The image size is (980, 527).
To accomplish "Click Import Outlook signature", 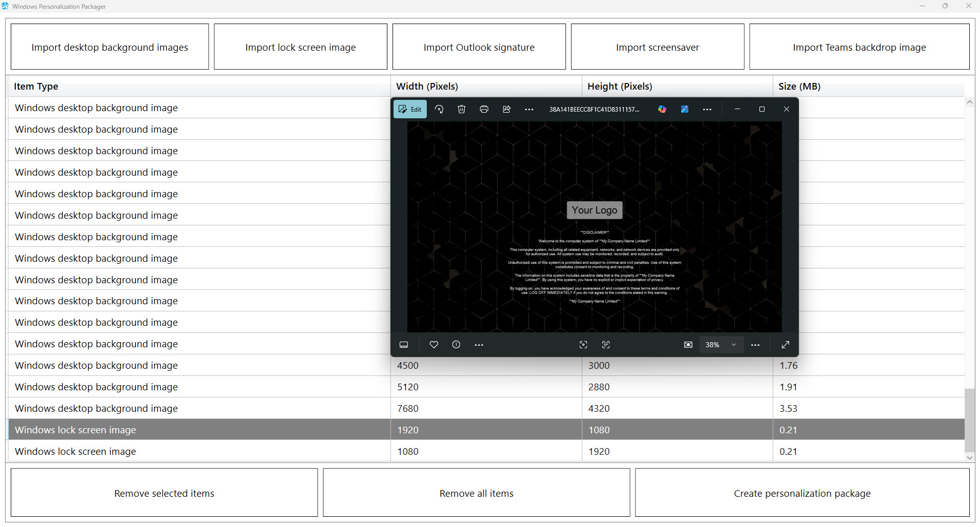I will (x=479, y=47).
